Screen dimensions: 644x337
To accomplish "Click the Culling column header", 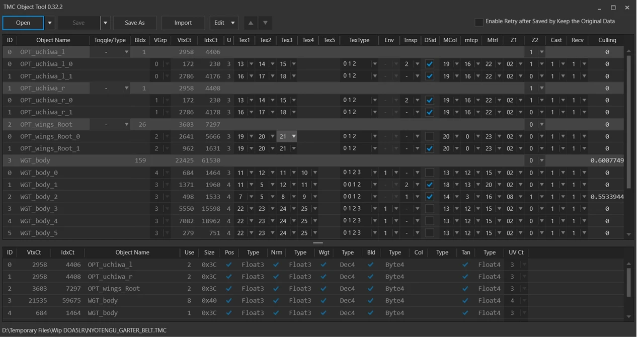I will coord(607,40).
